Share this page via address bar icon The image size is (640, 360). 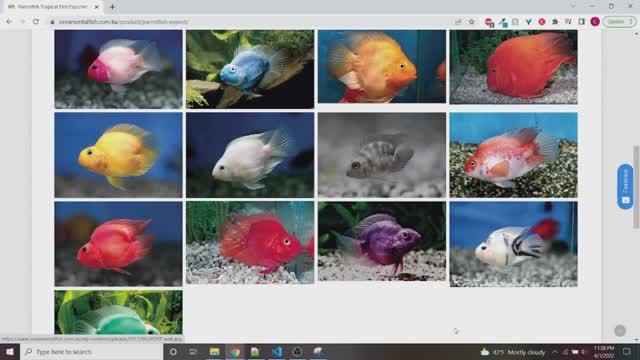coord(458,22)
